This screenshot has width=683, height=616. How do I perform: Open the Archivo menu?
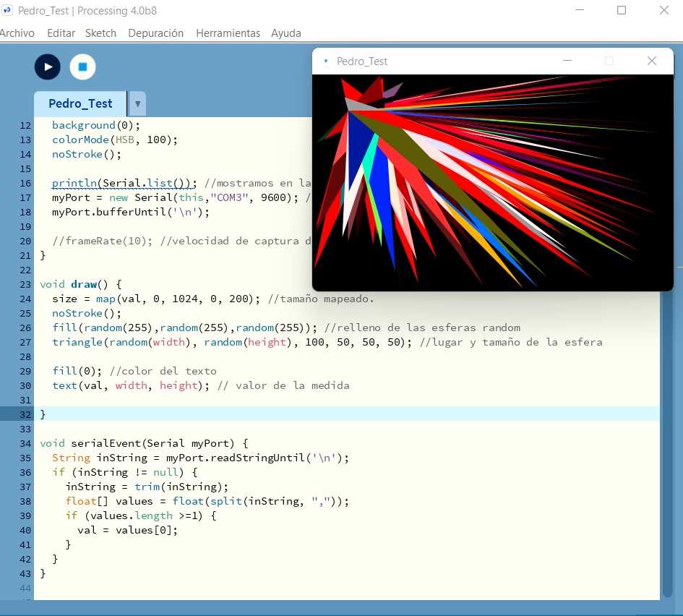[17, 33]
